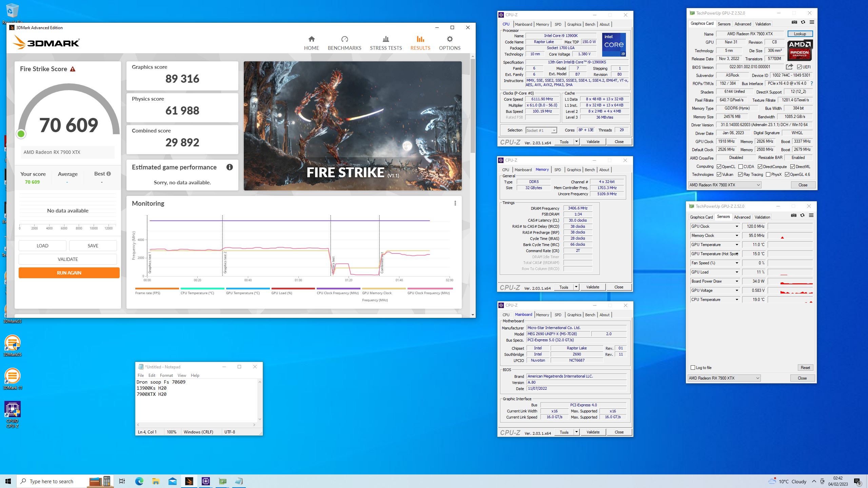The width and height of the screenshot is (868, 488).
Task: Open the Tools arrow in CPU-Z CPU window
Action: click(576, 142)
